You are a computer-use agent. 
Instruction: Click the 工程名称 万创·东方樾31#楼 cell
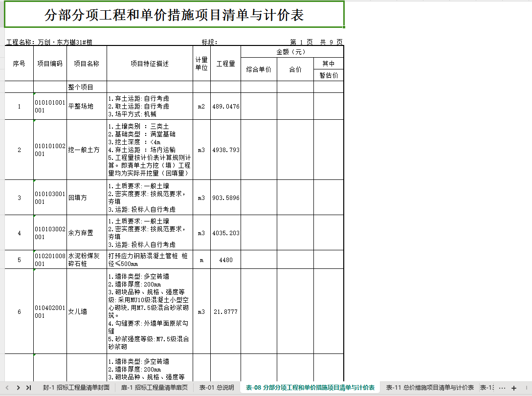tap(49, 42)
